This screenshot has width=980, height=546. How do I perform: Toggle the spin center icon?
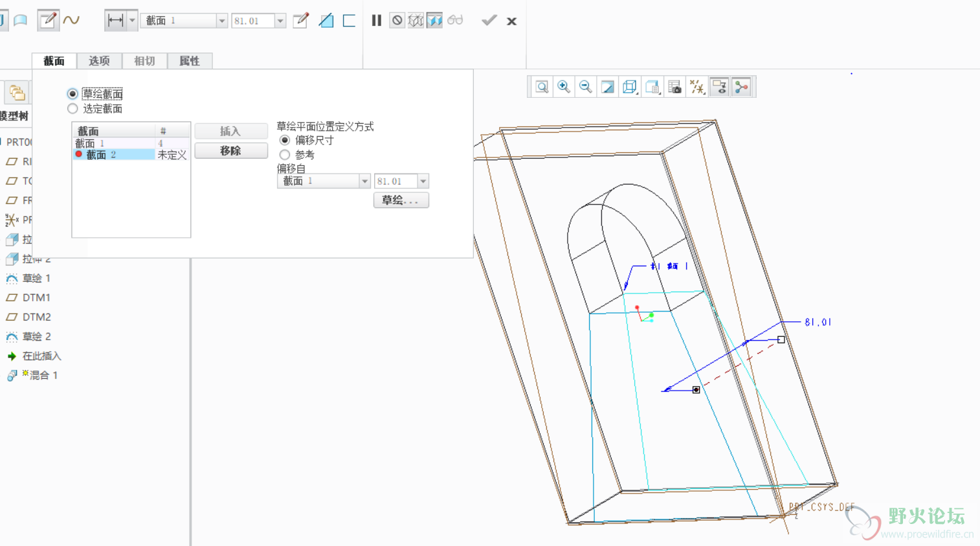click(x=741, y=87)
